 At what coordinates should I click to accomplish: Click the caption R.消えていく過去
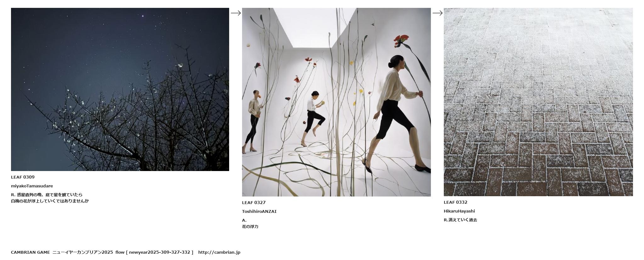click(x=460, y=220)
